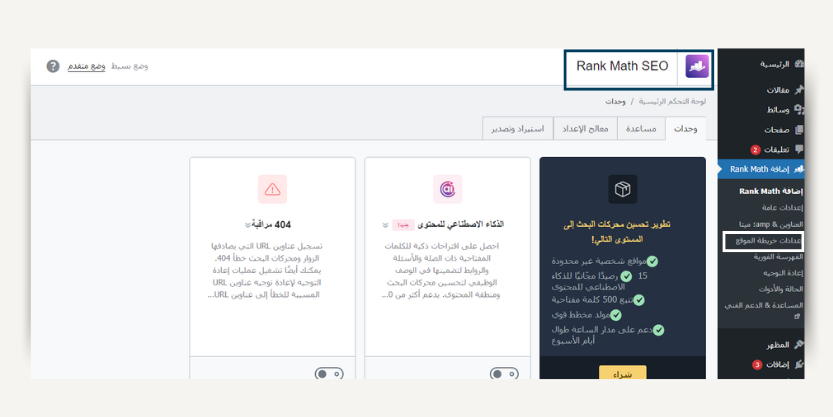Click the pushpin icon beside مقالات
The width and height of the screenshot is (833, 417).
(798, 90)
